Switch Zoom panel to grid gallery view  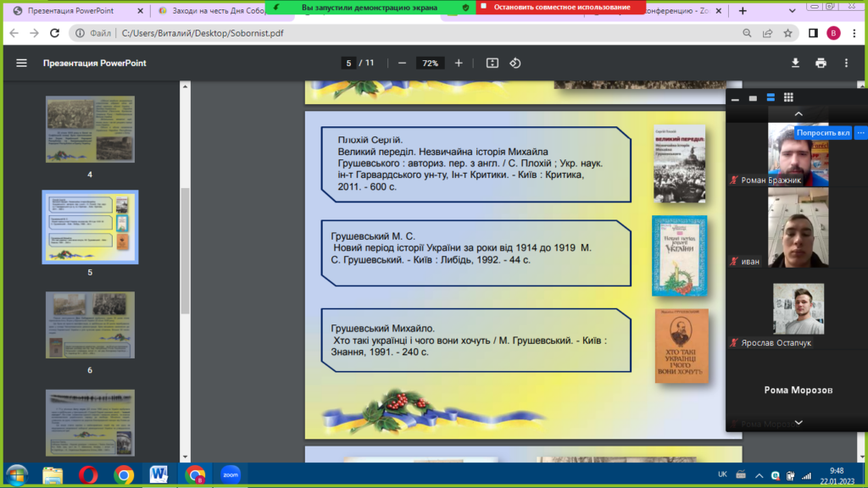(x=788, y=97)
